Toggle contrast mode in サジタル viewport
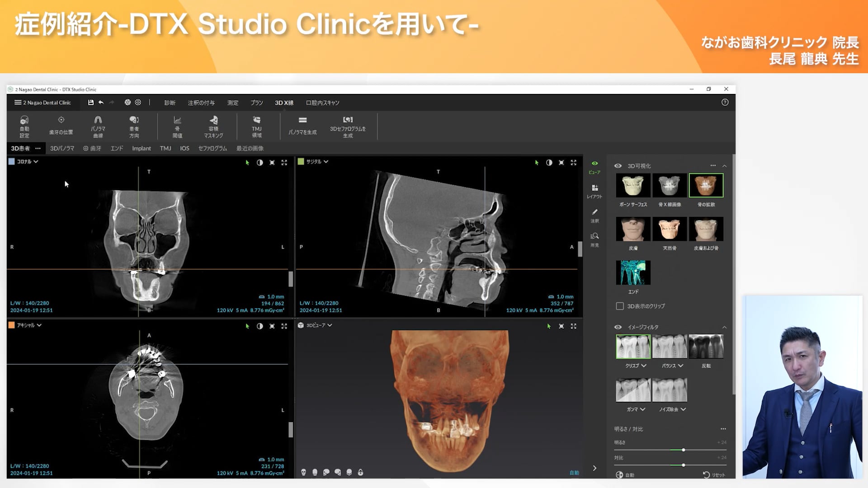Screen dimensions: 868x488 coord(549,163)
